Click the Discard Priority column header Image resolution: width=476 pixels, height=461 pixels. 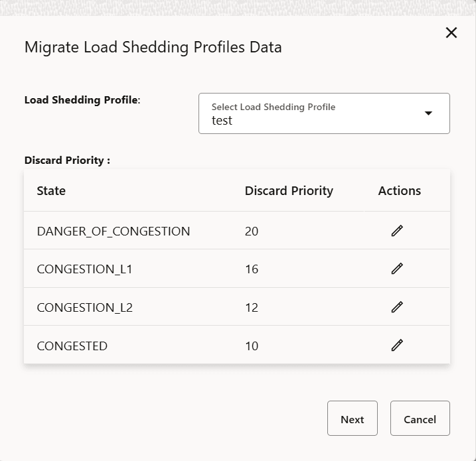point(289,191)
